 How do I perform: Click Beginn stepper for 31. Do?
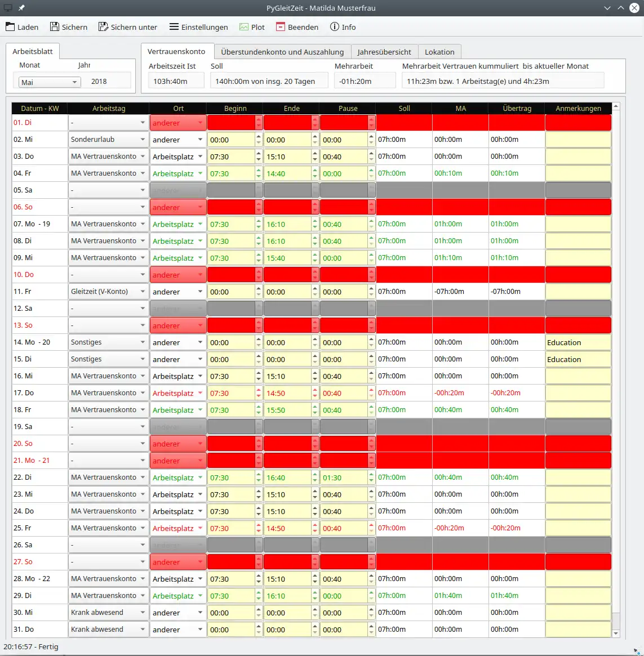click(259, 629)
